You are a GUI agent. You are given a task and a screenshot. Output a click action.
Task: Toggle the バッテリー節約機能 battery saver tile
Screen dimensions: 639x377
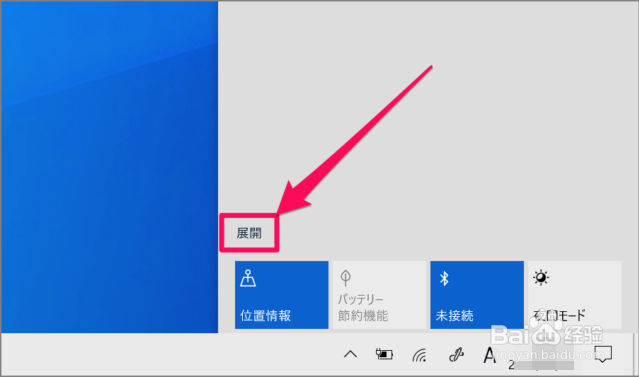coord(379,295)
